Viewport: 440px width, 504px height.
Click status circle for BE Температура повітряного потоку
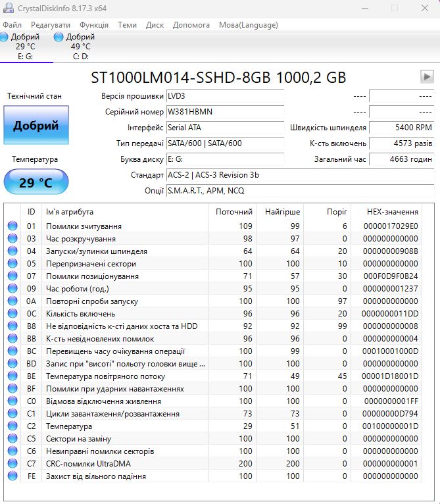(x=12, y=376)
